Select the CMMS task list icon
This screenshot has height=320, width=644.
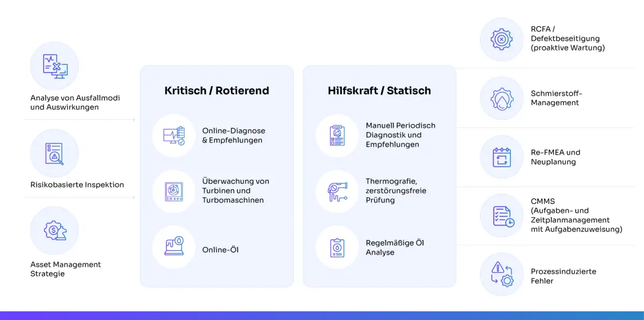click(501, 215)
